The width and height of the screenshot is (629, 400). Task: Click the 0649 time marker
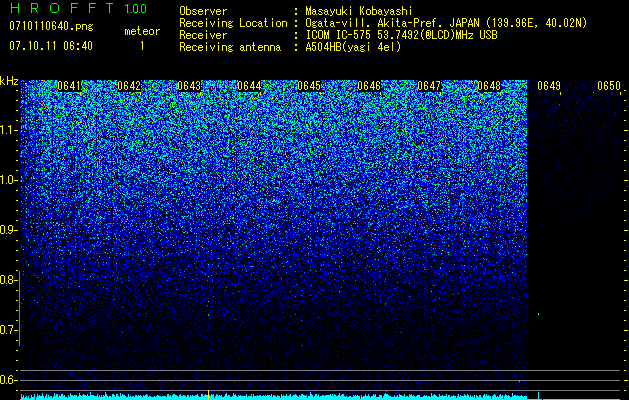tap(549, 86)
